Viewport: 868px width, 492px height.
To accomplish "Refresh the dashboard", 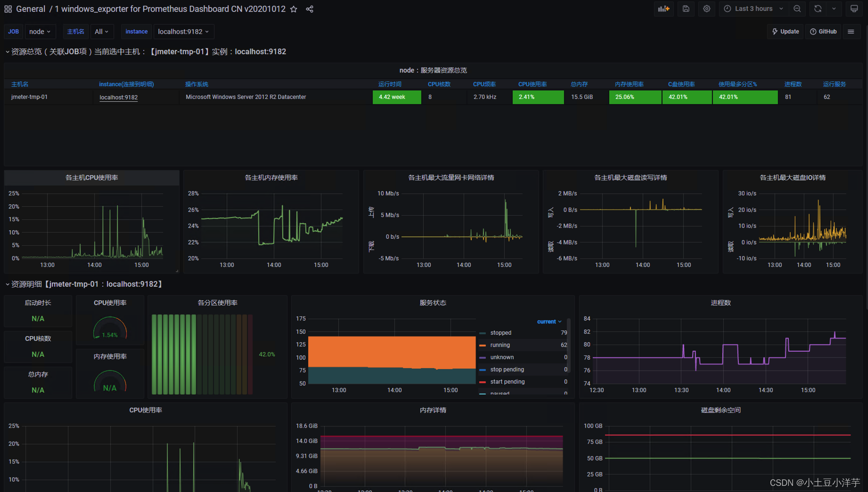I will [818, 8].
